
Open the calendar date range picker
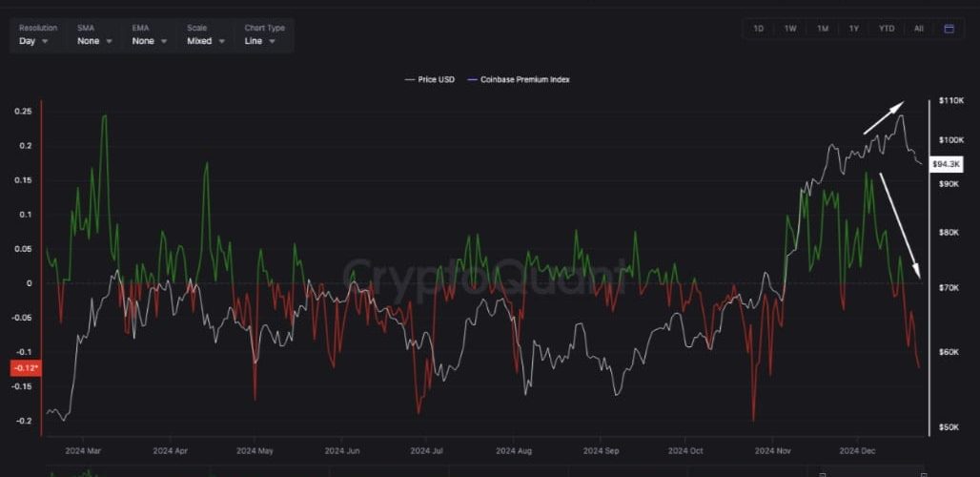[x=949, y=29]
